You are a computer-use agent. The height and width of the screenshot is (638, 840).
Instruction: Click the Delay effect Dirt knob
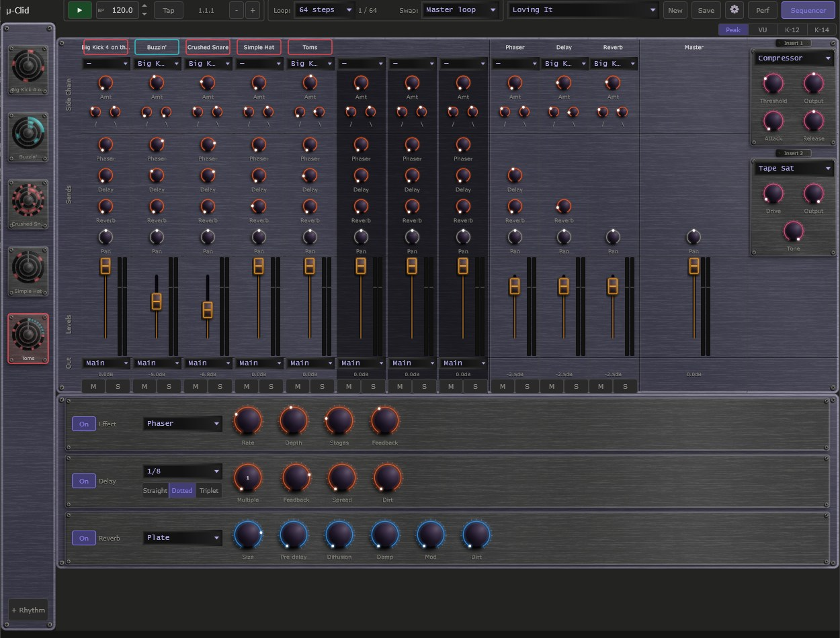pos(388,478)
